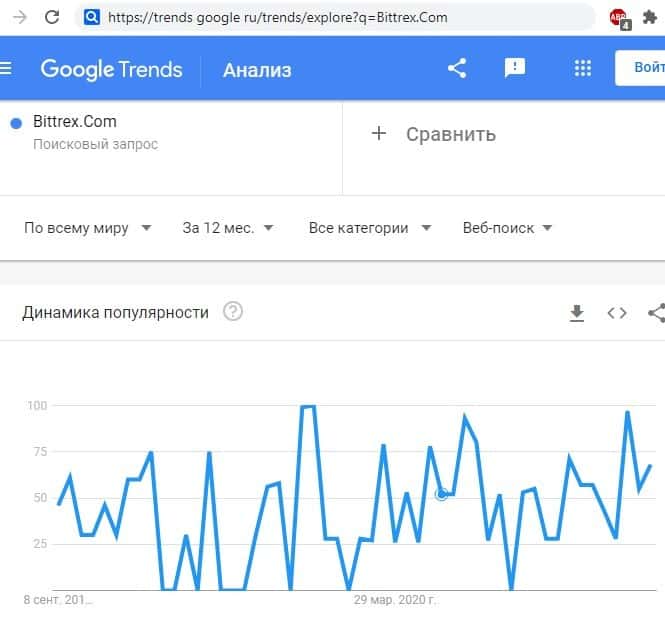Expand the По всему миру region dropdown
Screen dimensions: 665x617
[x=88, y=228]
